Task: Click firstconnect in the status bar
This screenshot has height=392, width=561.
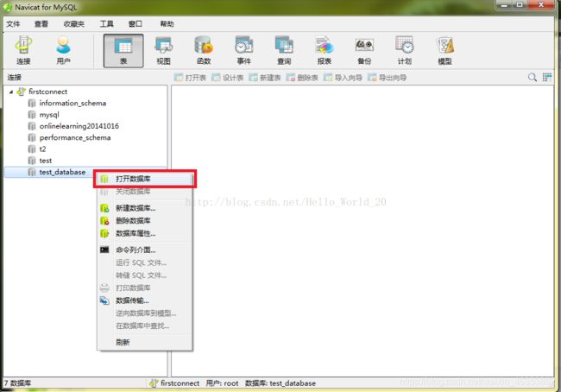Action: 180,383
